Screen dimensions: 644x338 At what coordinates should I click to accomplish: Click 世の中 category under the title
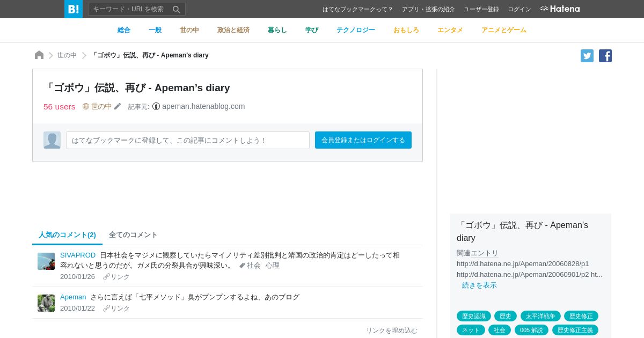(101, 106)
